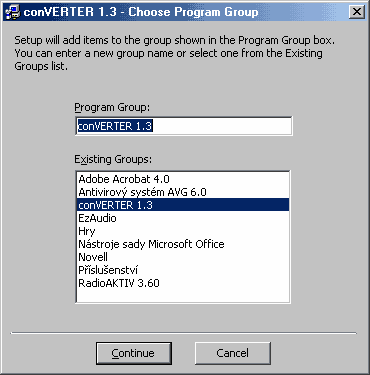Select Nástroje sady Microsoft Office group
The width and height of the screenshot is (370, 375).
click(x=183, y=244)
